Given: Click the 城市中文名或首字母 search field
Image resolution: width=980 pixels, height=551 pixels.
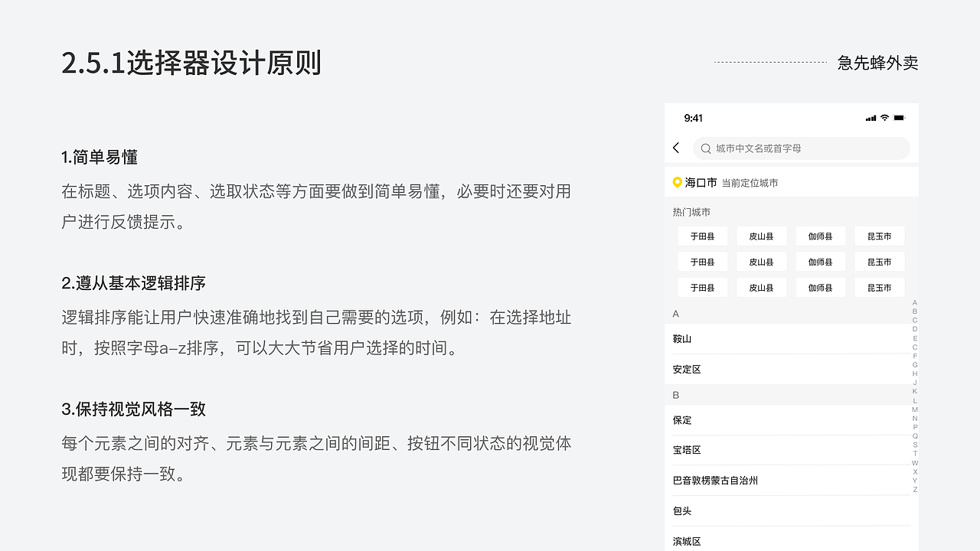Looking at the screenshot, I should tap(766, 148).
